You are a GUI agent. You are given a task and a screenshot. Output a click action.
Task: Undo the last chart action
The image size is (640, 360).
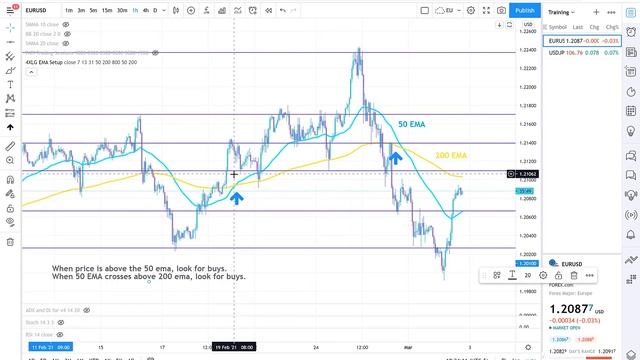282,11
